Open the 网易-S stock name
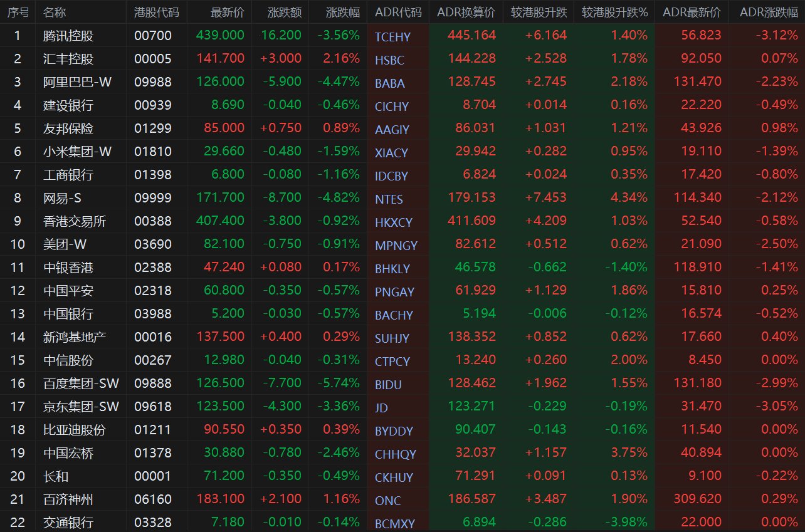Image resolution: width=805 pixels, height=532 pixels. click(62, 198)
